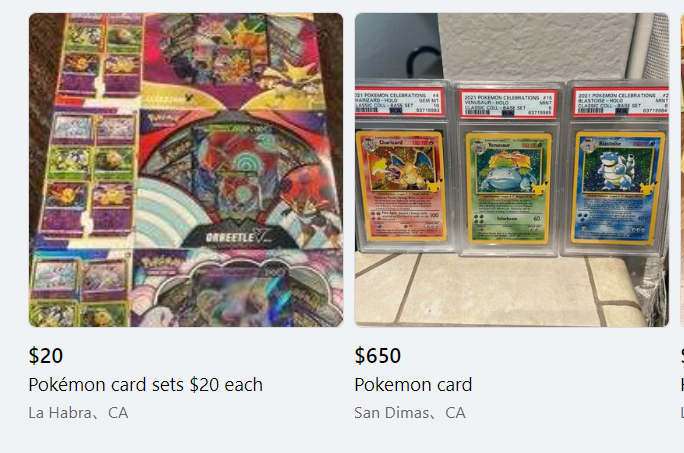Open 'Pokémon card sets $20 each' title
Image resolution: width=684 pixels, height=453 pixels.
146,385
